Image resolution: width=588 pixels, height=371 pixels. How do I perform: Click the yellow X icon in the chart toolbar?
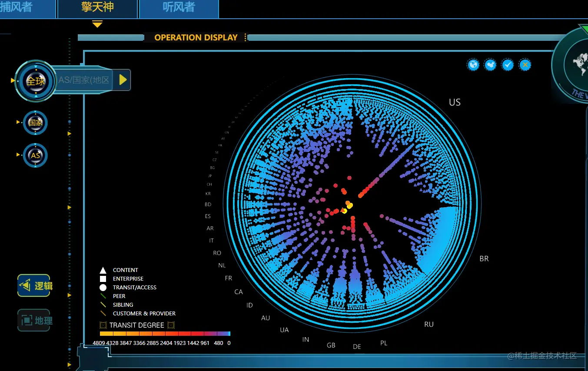pyautogui.click(x=525, y=65)
